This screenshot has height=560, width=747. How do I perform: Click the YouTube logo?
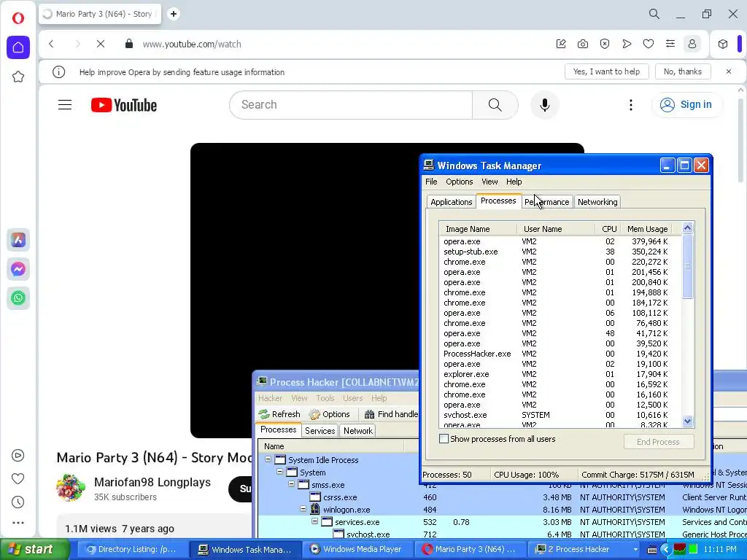124,105
